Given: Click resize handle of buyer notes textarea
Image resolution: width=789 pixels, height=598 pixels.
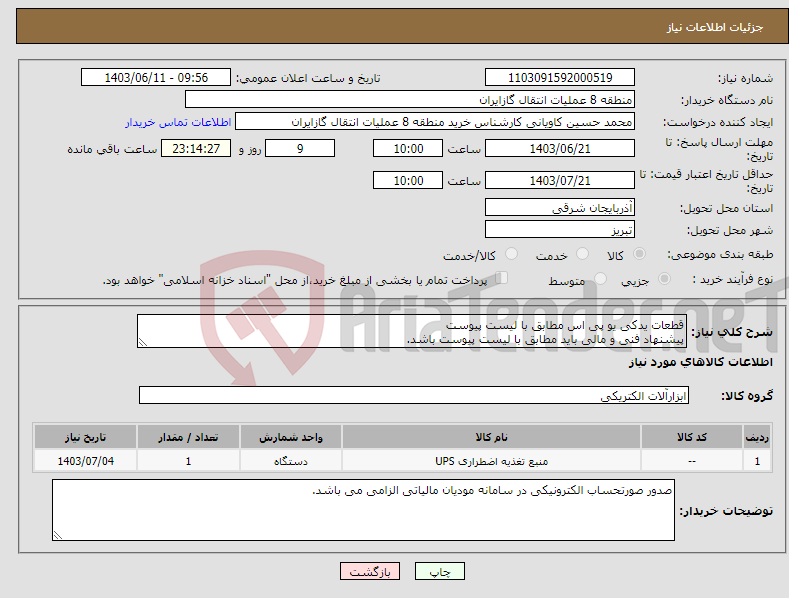Looking at the screenshot, I should tap(57, 536).
